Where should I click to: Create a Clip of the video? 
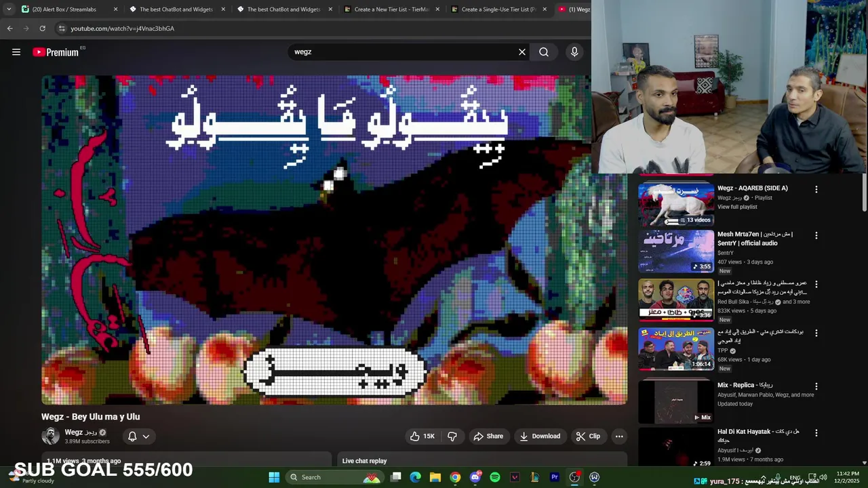(588, 436)
